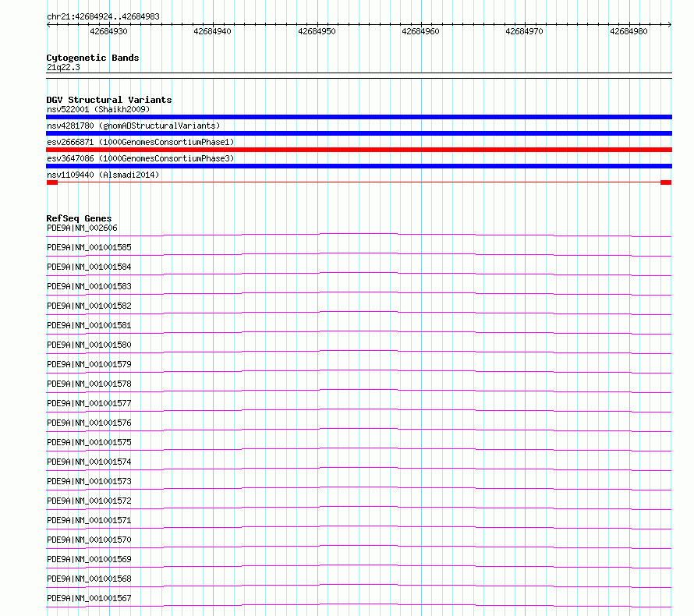The image size is (694, 616).
Task: Open transcript PDE9A|NM_001001580
Action: click(x=89, y=345)
